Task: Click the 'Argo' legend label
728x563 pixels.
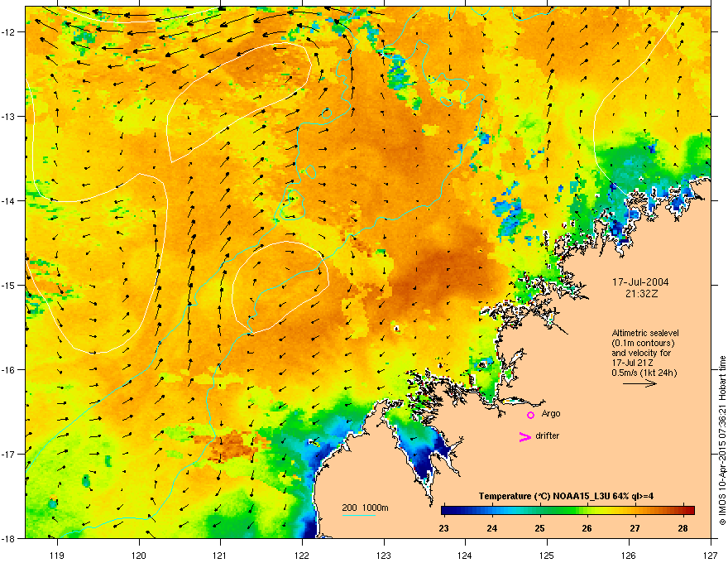Action: 551,413
